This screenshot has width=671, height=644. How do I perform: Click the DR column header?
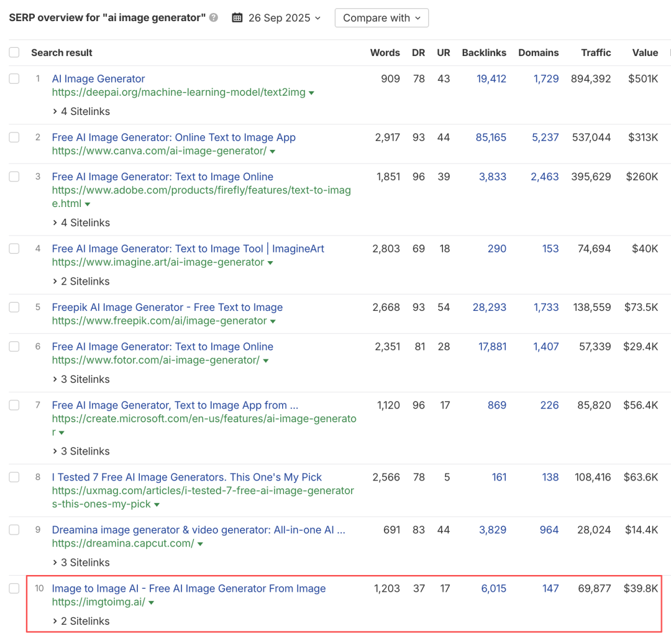(418, 53)
